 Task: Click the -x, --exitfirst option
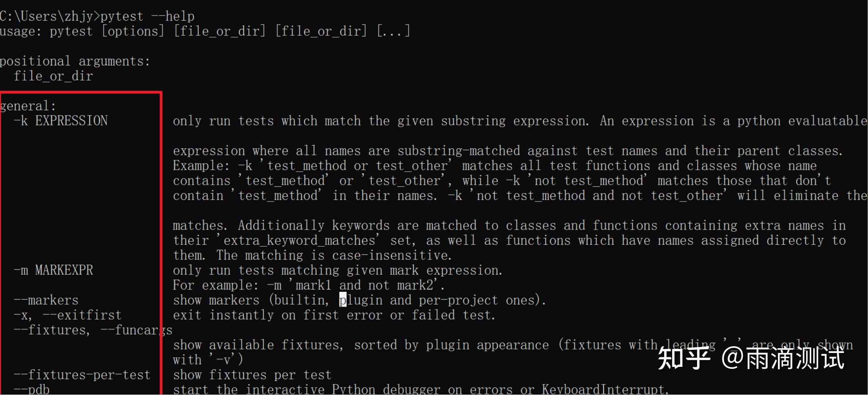(68, 315)
